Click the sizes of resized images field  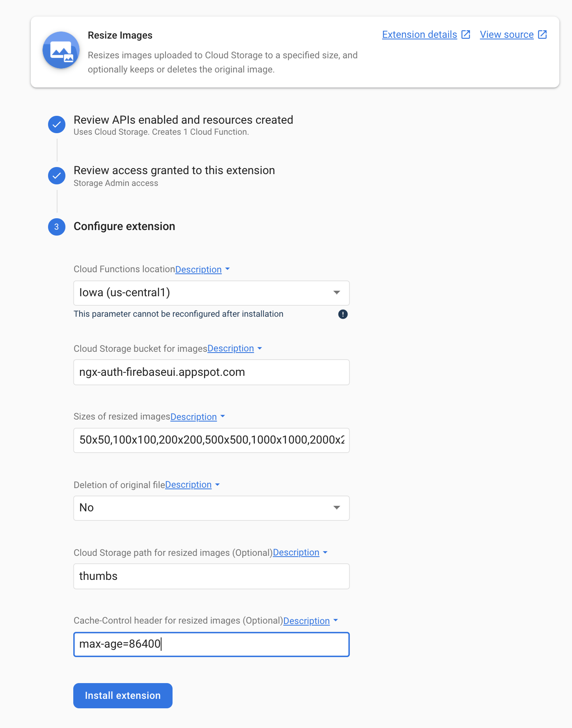point(212,440)
